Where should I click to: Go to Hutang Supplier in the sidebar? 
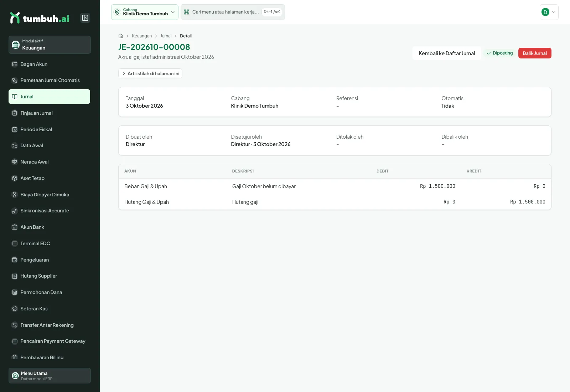coord(49,276)
